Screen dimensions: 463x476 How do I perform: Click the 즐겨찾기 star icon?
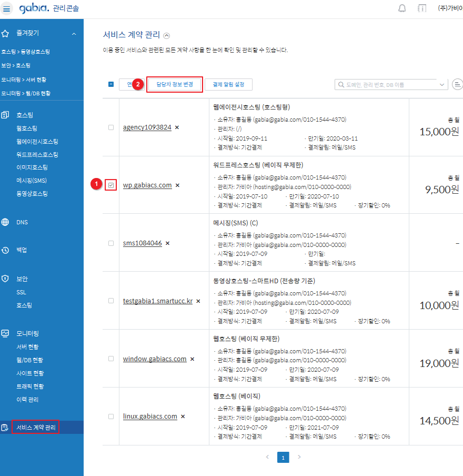point(5,33)
